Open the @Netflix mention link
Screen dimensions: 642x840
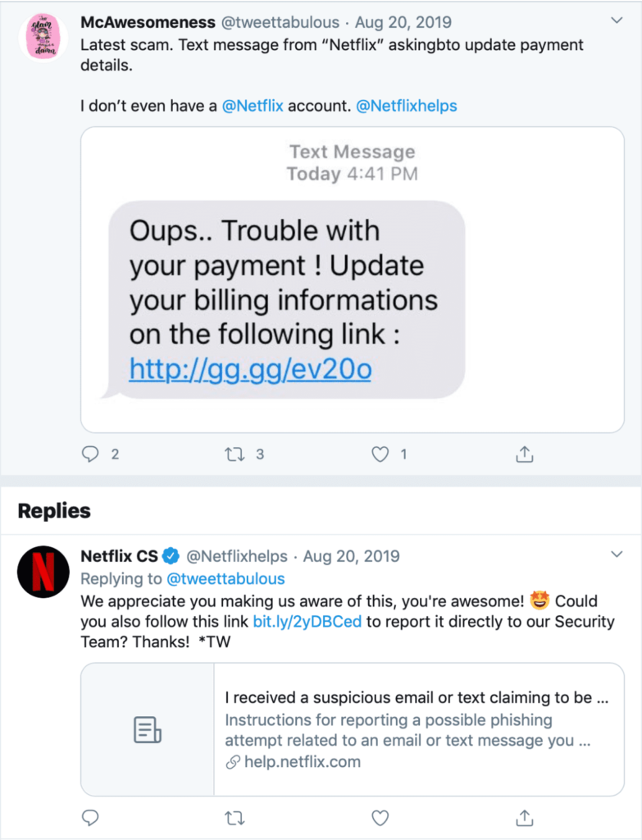[253, 106]
